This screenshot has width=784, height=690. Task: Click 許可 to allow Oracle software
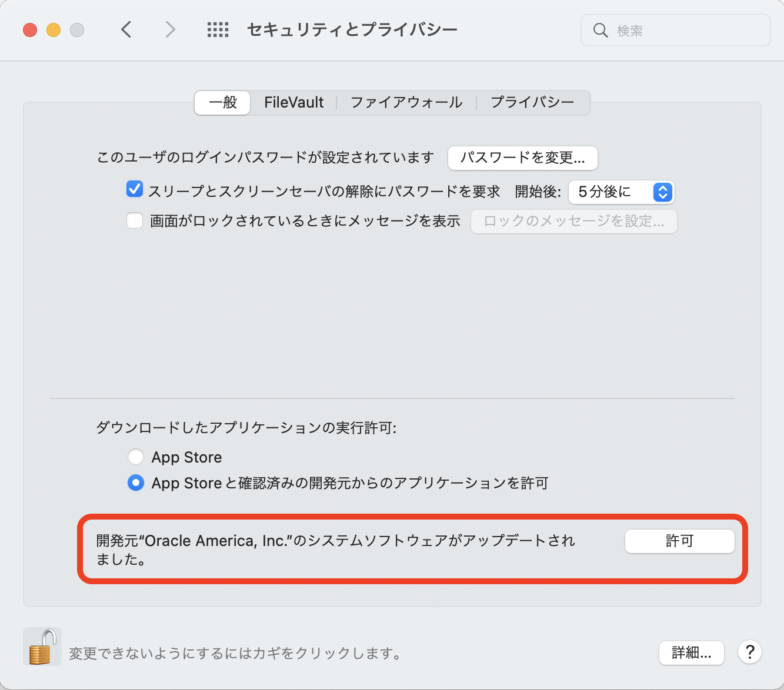(679, 541)
